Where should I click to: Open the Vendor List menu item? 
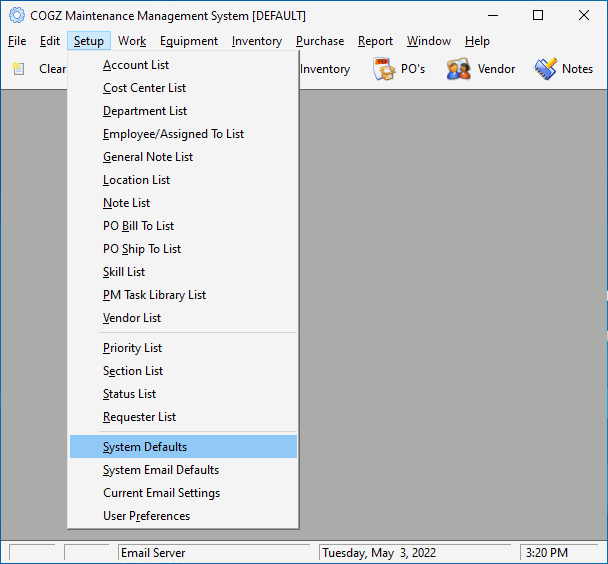132,318
